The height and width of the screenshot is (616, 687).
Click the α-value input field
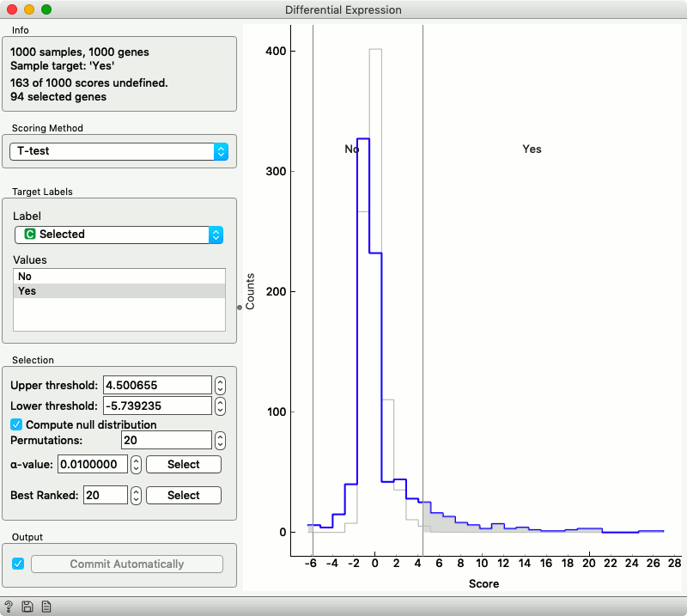pyautogui.click(x=93, y=464)
